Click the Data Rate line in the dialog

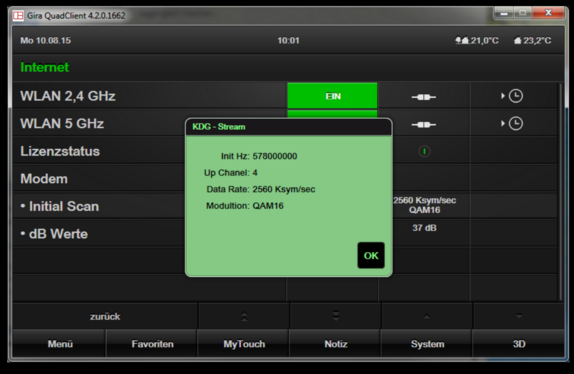(261, 189)
